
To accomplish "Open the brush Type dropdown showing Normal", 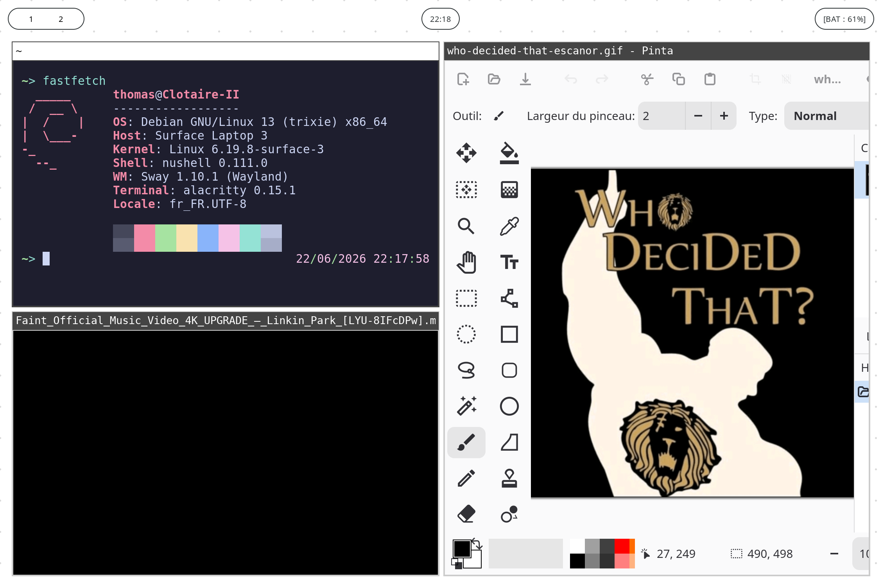I will click(827, 116).
